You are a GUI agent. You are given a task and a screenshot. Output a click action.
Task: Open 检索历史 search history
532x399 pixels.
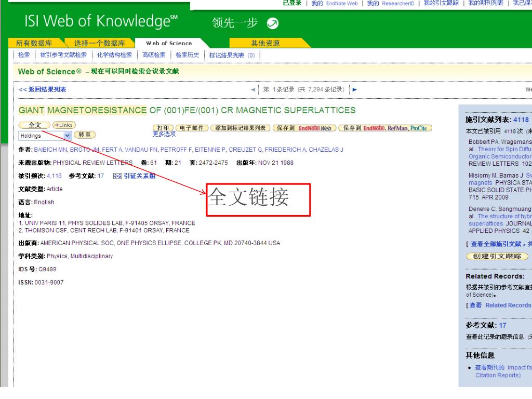point(187,55)
